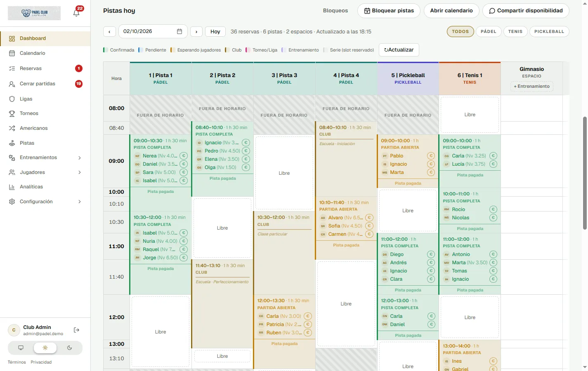Filter courts by PICKLEBALL
The width and height of the screenshot is (588, 371).
tap(549, 31)
